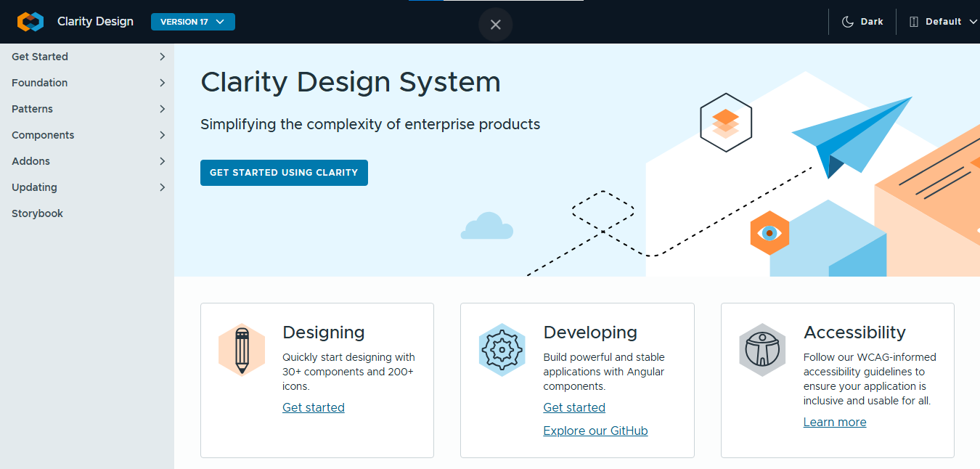Screen dimensions: 980x469
Task: Expand the Components section chevron
Action: coord(162,135)
